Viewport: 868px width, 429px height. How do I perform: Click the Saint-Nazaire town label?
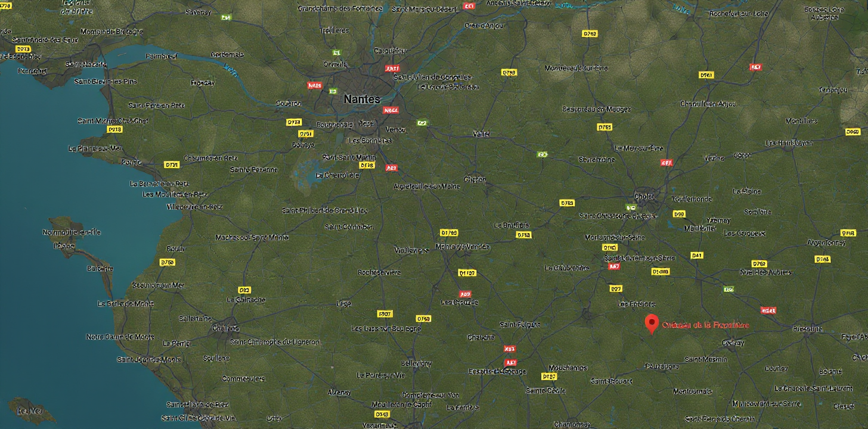click(86, 64)
